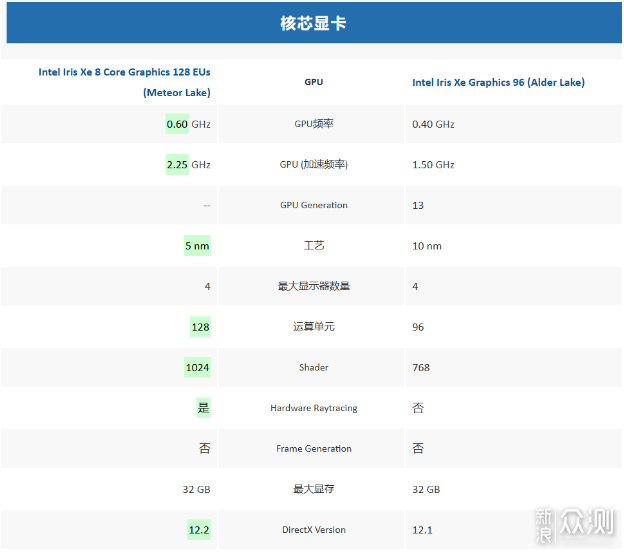
Task: Select the 96 execution units value
Action: tap(418, 327)
